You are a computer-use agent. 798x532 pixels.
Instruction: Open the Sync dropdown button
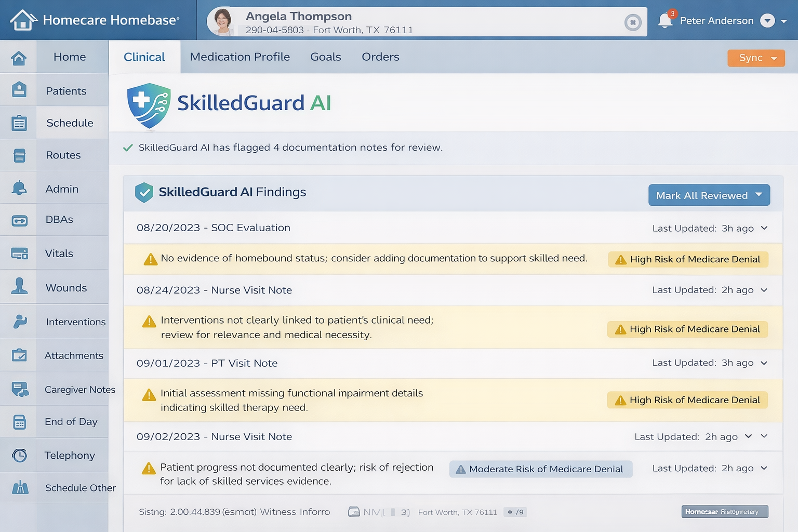pos(756,58)
